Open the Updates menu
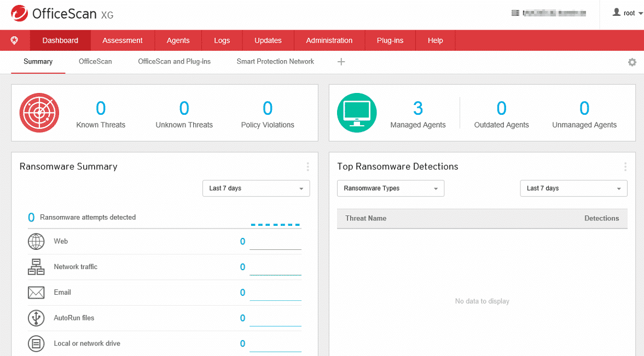 coord(268,40)
